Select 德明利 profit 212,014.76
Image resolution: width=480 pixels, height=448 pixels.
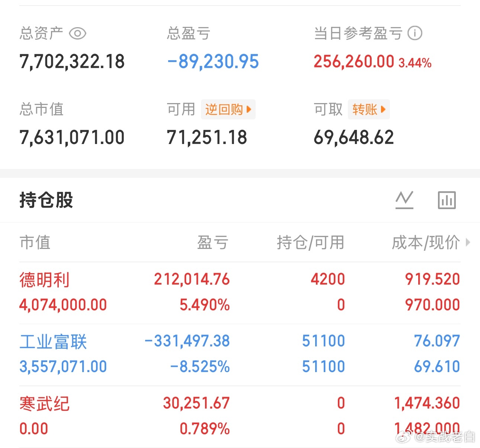coord(192,279)
